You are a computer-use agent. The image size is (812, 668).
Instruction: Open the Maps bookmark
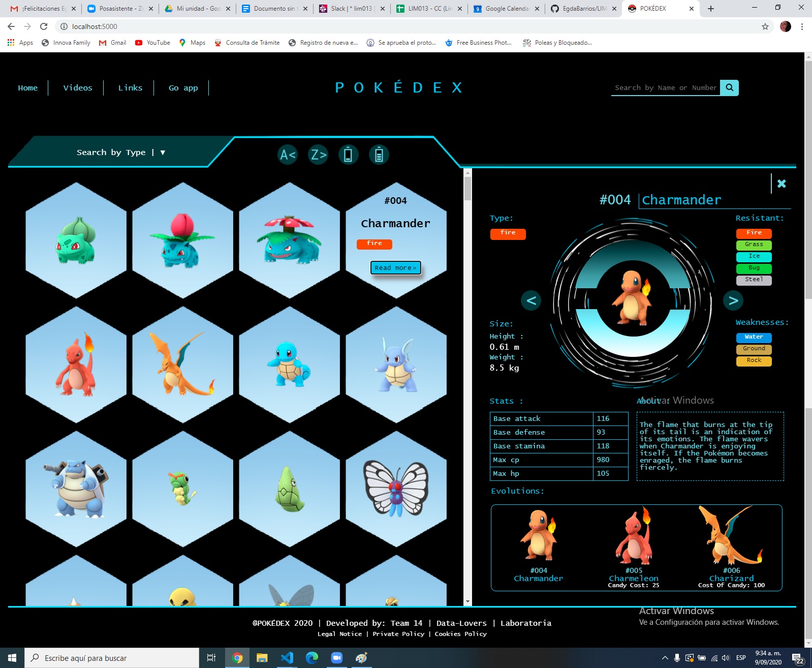(192, 43)
